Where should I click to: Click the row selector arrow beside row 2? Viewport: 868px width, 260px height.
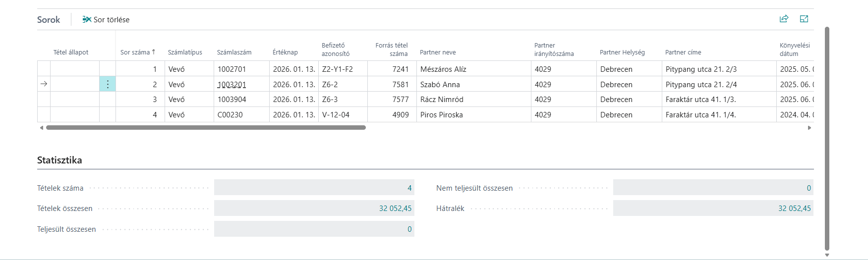(44, 84)
